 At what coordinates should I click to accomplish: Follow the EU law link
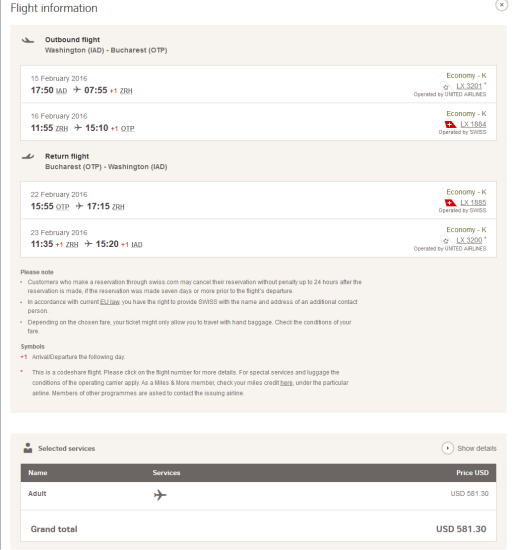pyautogui.click(x=110, y=302)
